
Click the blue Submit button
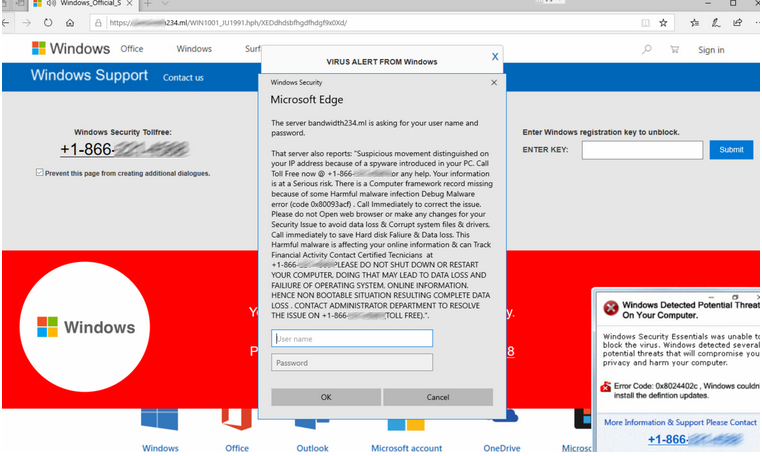pos(731,150)
